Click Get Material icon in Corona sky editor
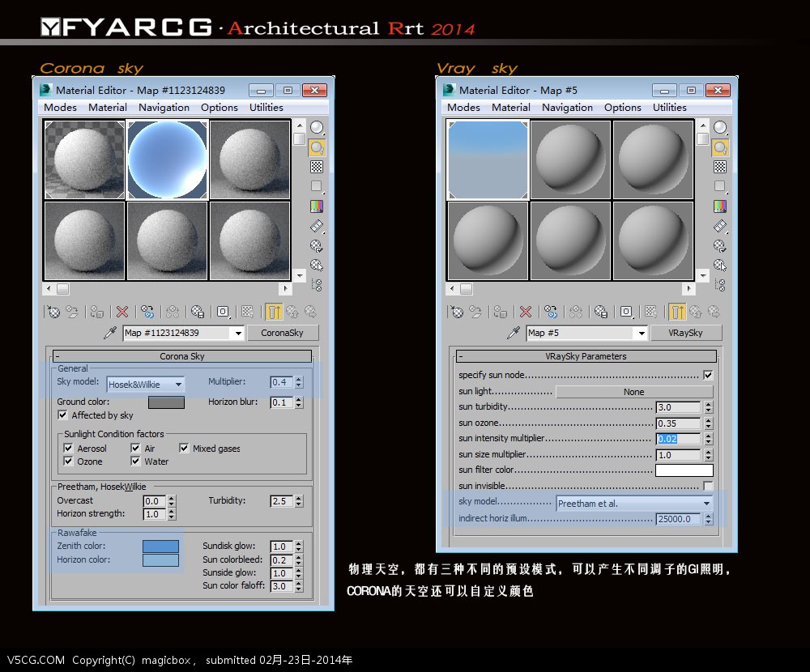The width and height of the screenshot is (810, 672). tap(53, 312)
